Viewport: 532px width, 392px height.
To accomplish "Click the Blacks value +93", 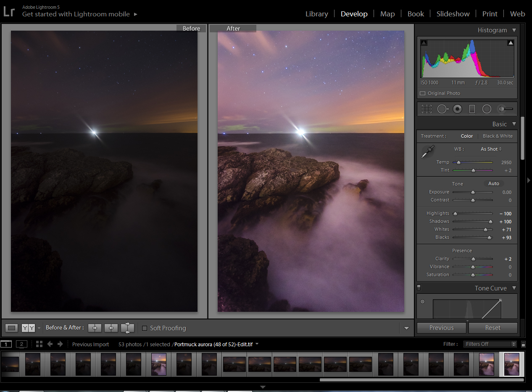I will pos(506,238).
